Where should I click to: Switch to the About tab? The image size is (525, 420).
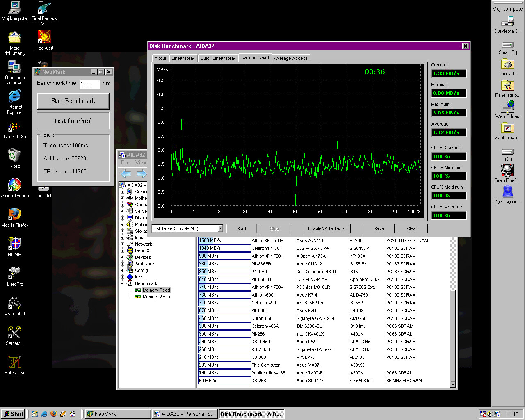pyautogui.click(x=160, y=58)
